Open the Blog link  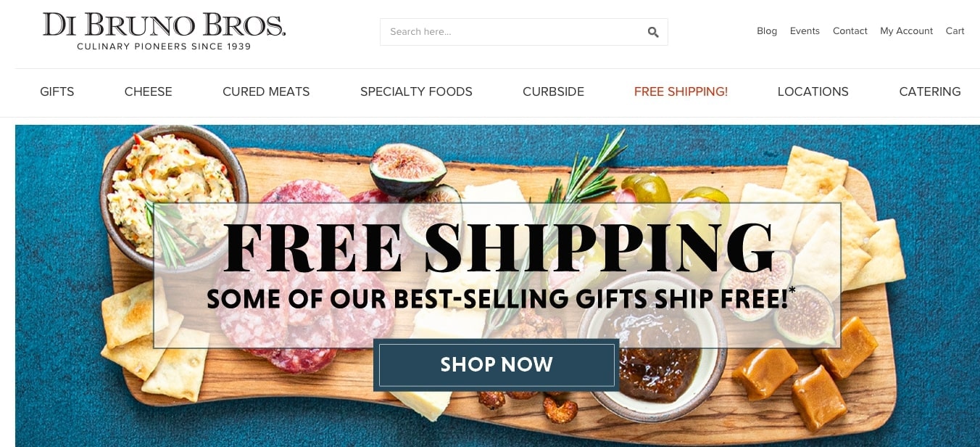767,31
